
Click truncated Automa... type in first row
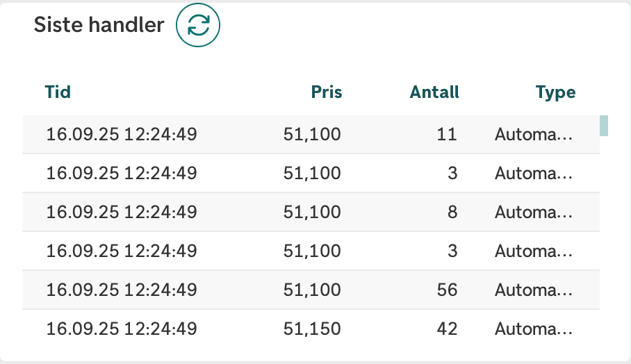534,134
